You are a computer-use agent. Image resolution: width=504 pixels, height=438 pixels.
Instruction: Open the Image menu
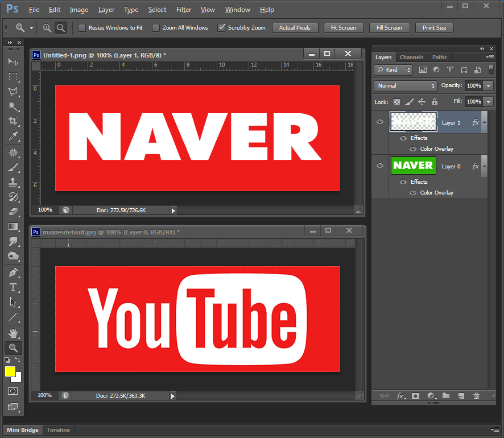[79, 10]
